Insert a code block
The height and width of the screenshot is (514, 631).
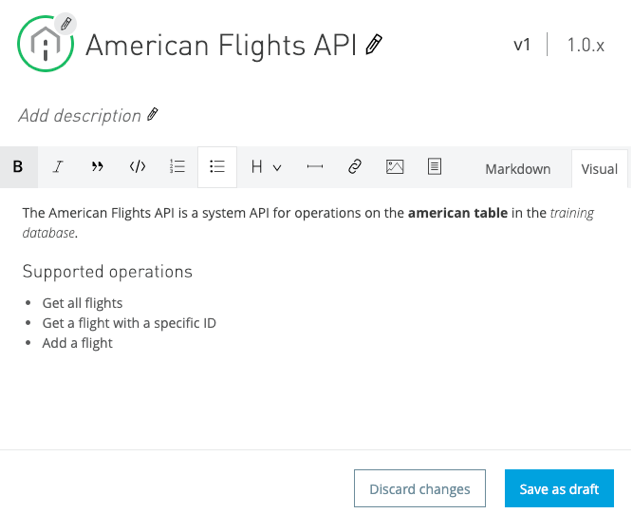click(x=137, y=167)
